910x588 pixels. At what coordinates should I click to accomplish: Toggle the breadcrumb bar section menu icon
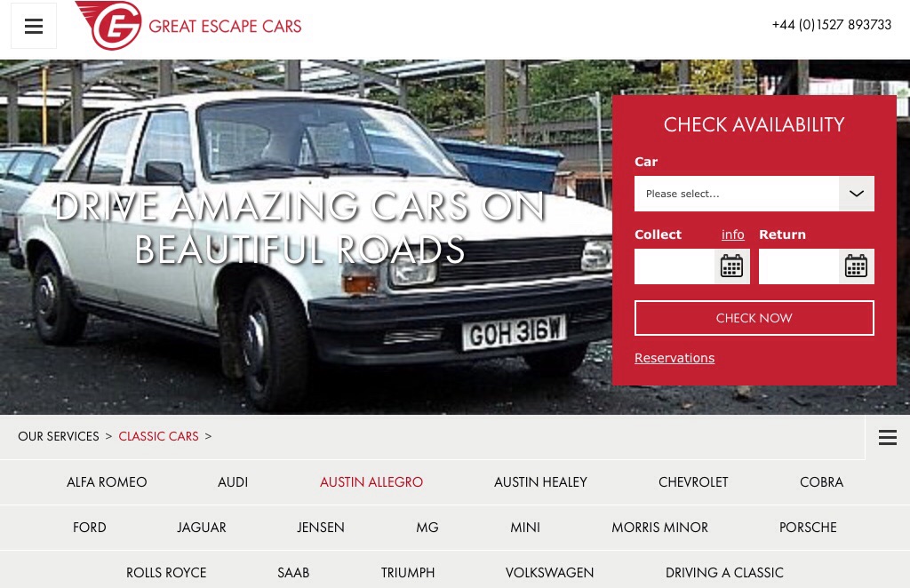pyautogui.click(x=888, y=437)
